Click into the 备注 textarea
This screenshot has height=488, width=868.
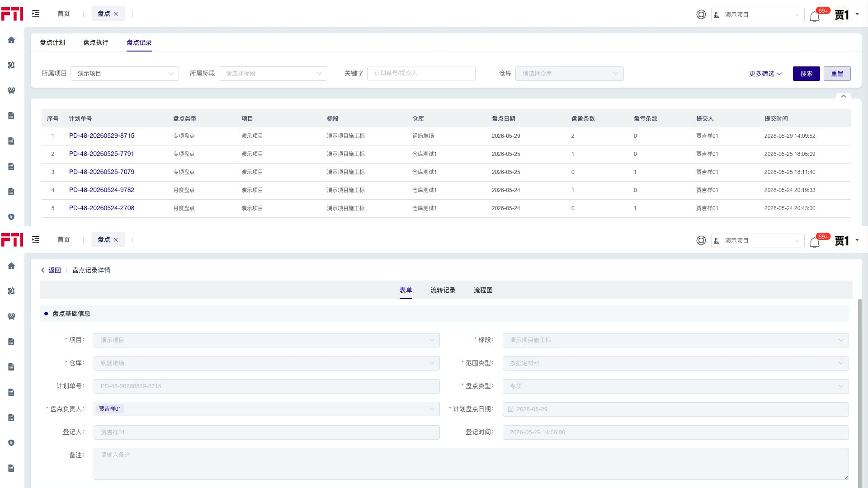tap(471, 464)
